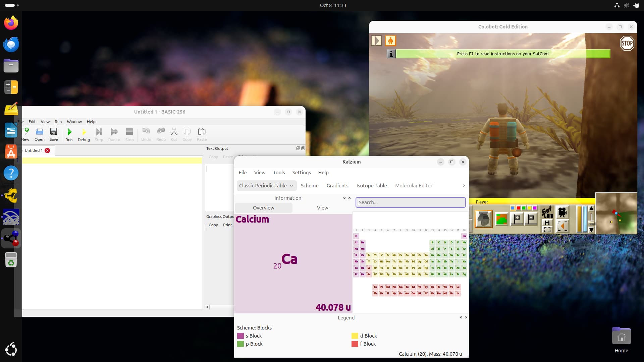Click the terrain relief map icon

(501, 219)
